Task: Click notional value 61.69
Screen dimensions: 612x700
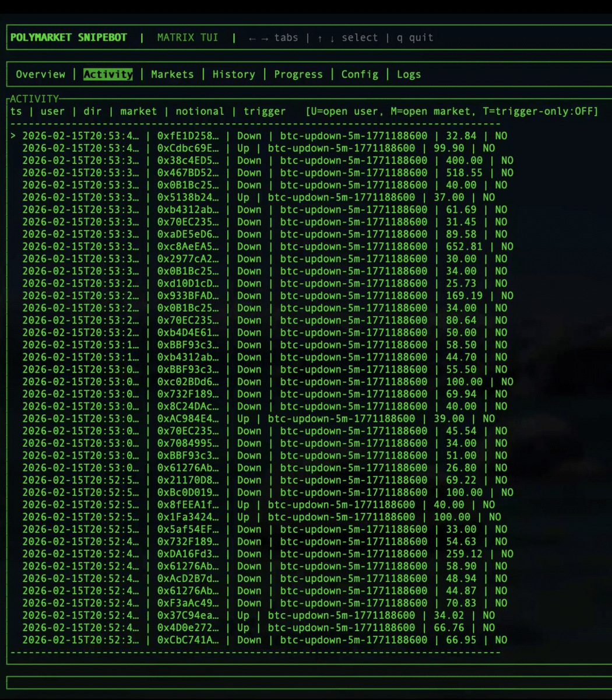Action: point(461,209)
